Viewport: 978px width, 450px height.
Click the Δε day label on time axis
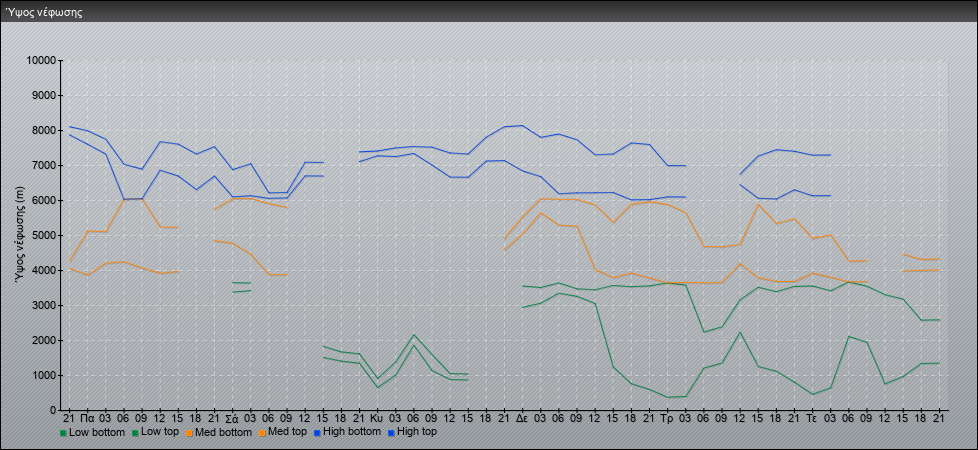pyautogui.click(x=521, y=418)
